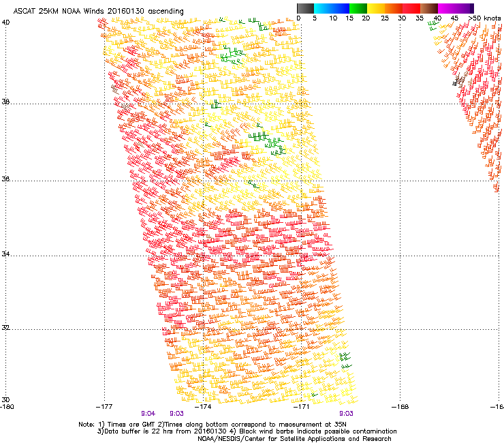Click the dark purple 45-50 knots swatch

tap(465, 8)
